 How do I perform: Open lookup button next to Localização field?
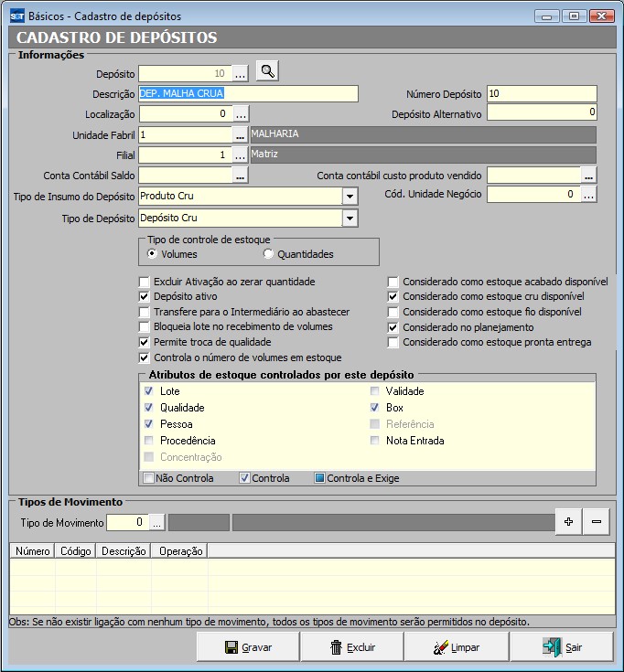241,114
